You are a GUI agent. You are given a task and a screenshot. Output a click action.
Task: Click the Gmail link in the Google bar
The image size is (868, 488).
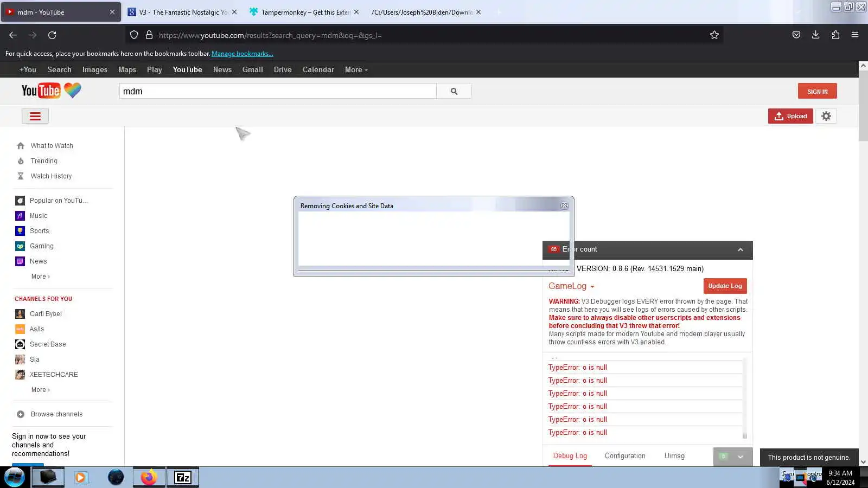(252, 69)
